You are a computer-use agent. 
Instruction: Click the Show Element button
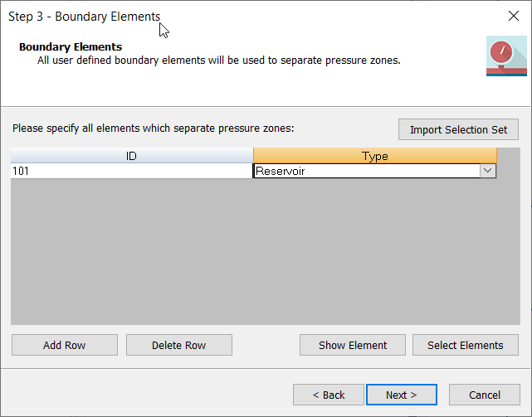(x=353, y=345)
